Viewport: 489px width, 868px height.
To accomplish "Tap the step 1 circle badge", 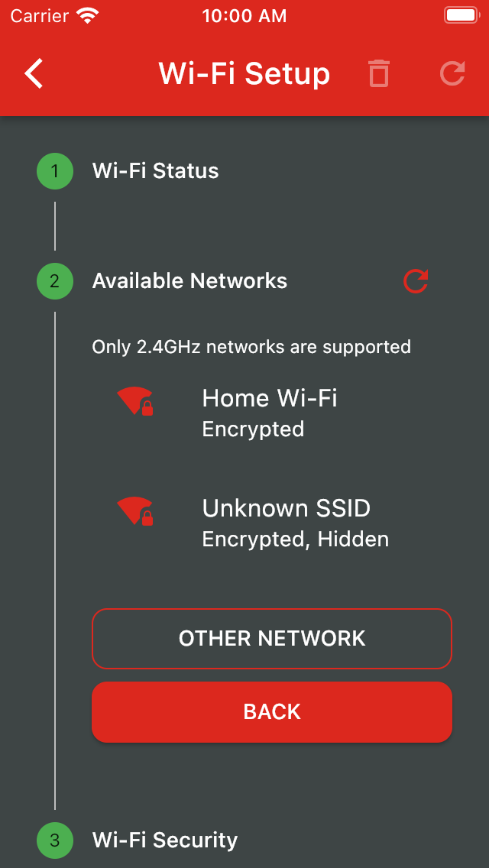I will click(x=55, y=171).
